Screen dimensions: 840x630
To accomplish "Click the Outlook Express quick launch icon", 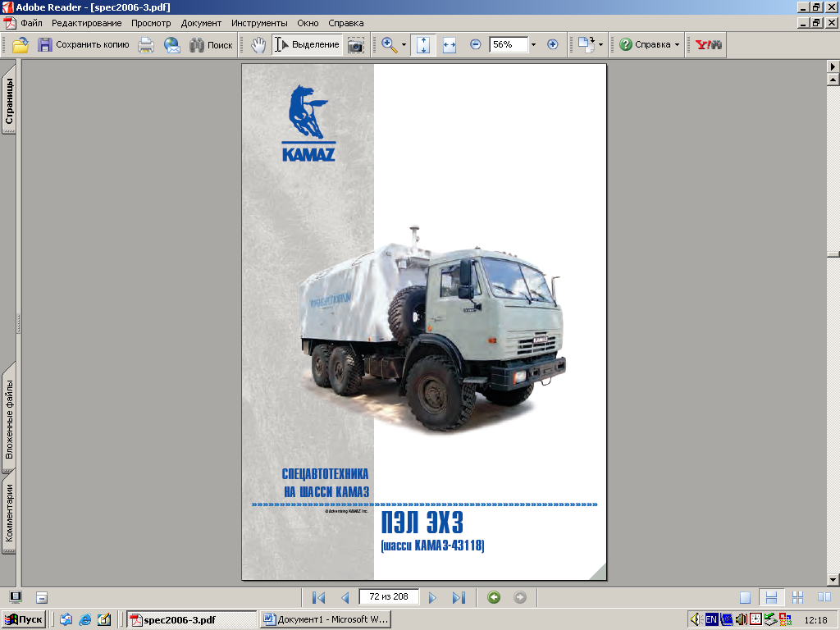I will pyautogui.click(x=66, y=619).
